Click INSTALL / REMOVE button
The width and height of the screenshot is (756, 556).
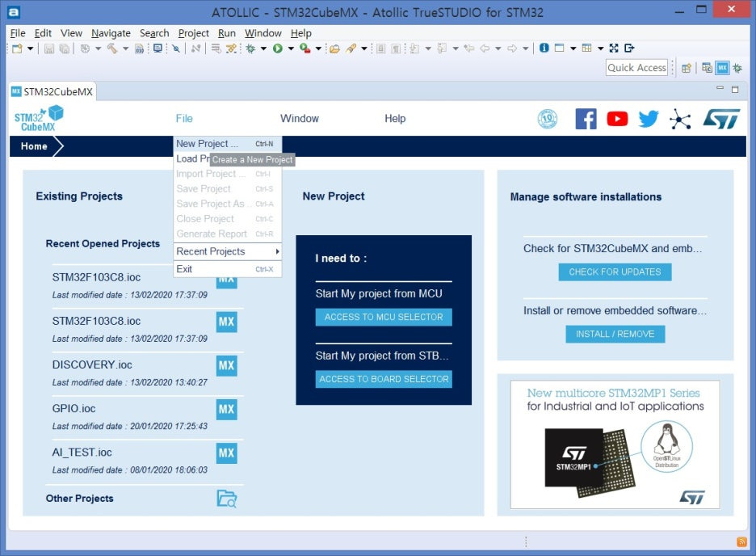pyautogui.click(x=615, y=335)
